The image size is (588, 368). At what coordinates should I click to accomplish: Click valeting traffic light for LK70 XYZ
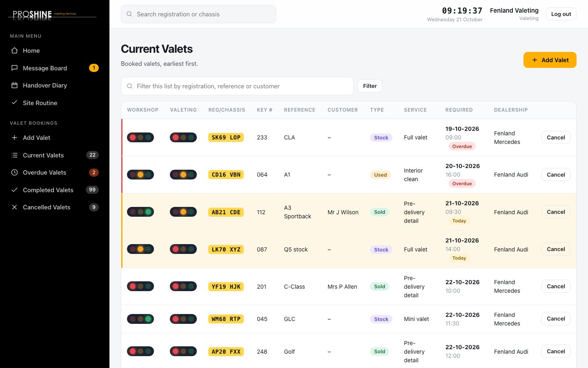pos(183,249)
